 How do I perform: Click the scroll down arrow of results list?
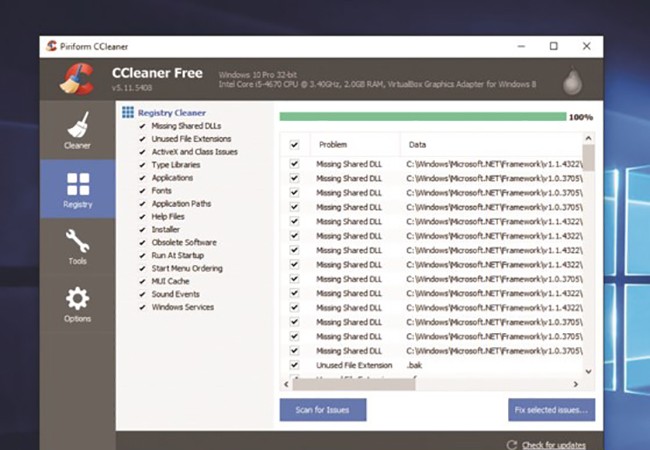[588, 371]
